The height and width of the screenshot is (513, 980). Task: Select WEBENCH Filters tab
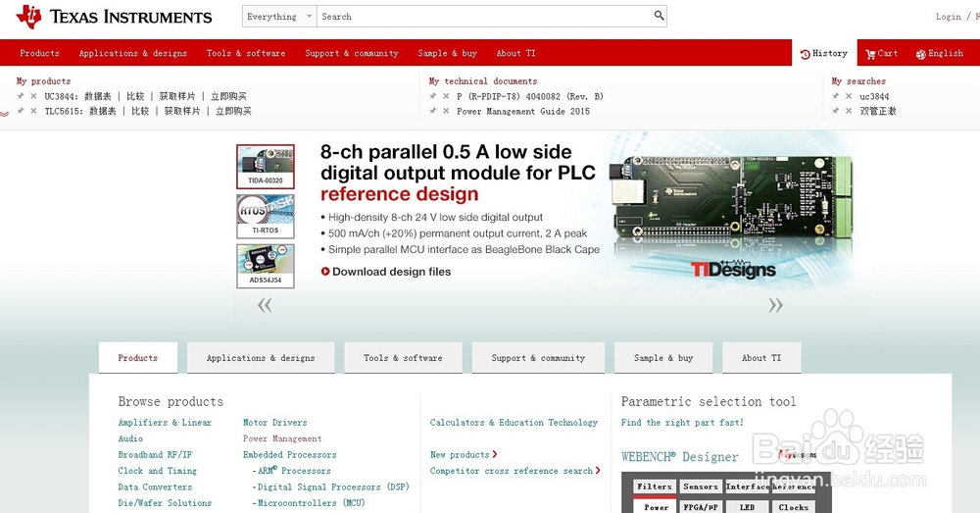[x=655, y=487]
